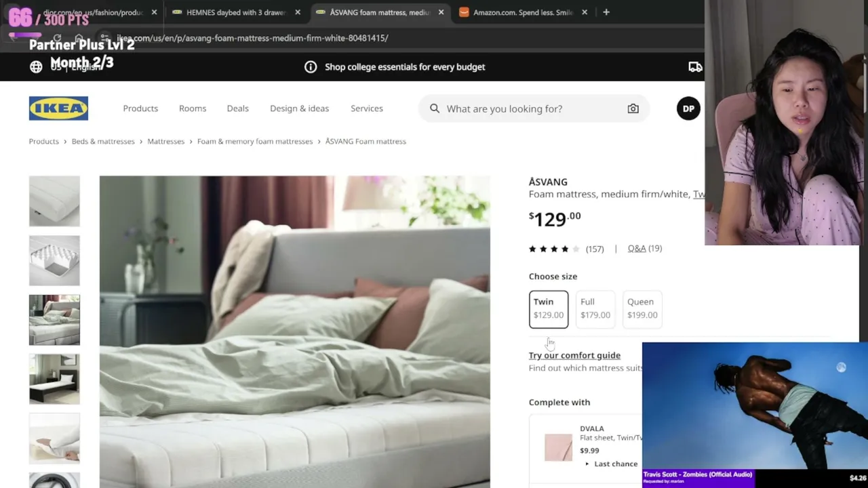
Task: Choose the Full $179.00 size option
Action: (x=595, y=308)
